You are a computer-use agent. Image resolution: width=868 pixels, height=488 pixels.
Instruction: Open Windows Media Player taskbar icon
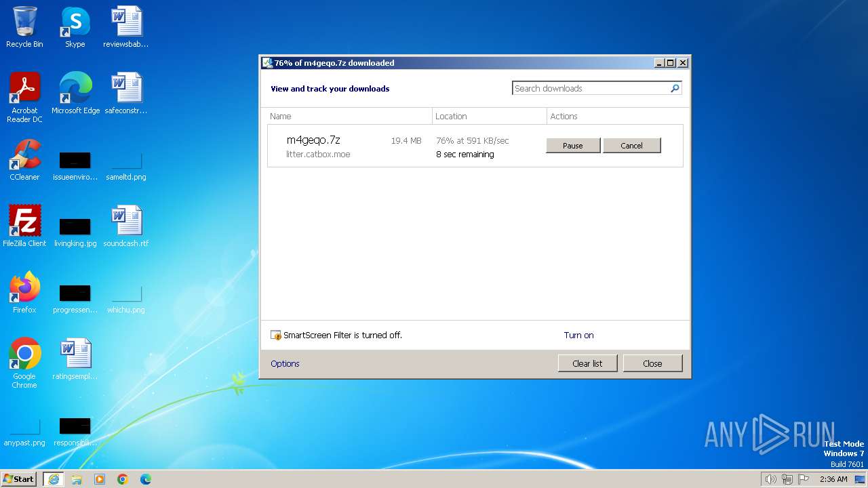(100, 479)
